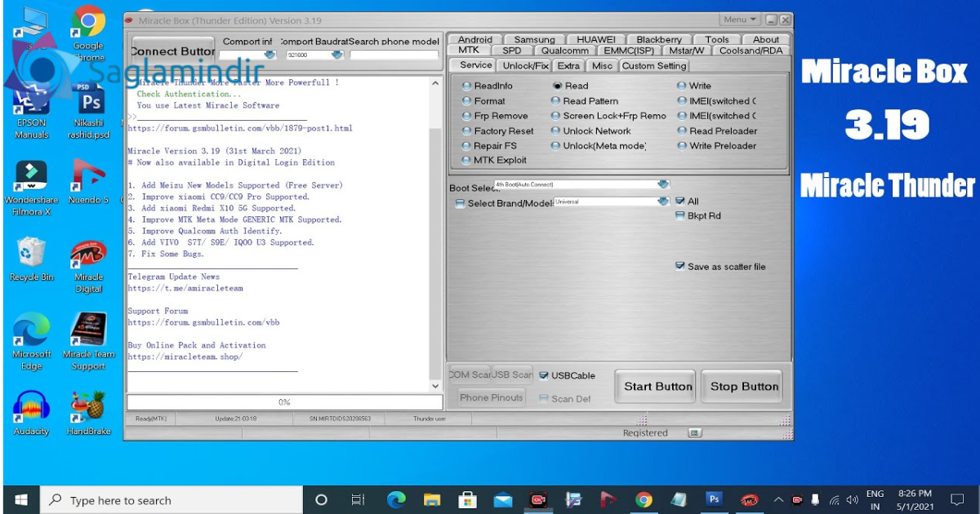The image size is (980, 514).
Task: Open File Explorer from taskbar
Action: (x=432, y=499)
